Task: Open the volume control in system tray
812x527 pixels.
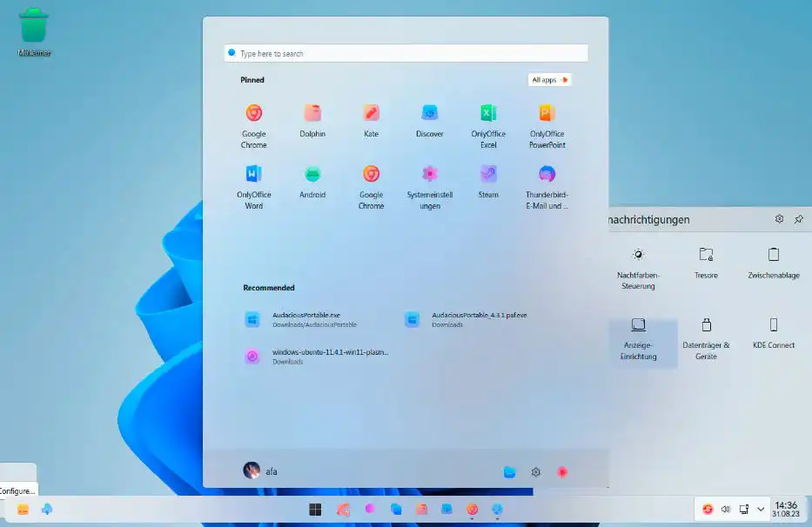Action: coord(726,510)
